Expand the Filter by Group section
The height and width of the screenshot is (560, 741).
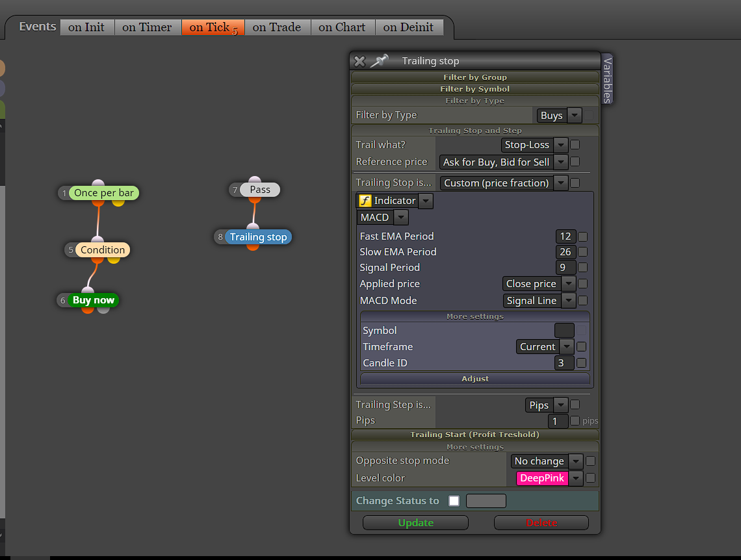coord(475,77)
